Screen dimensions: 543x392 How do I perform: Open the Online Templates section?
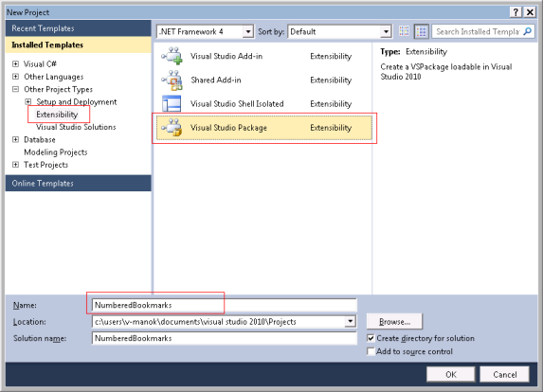point(79,183)
